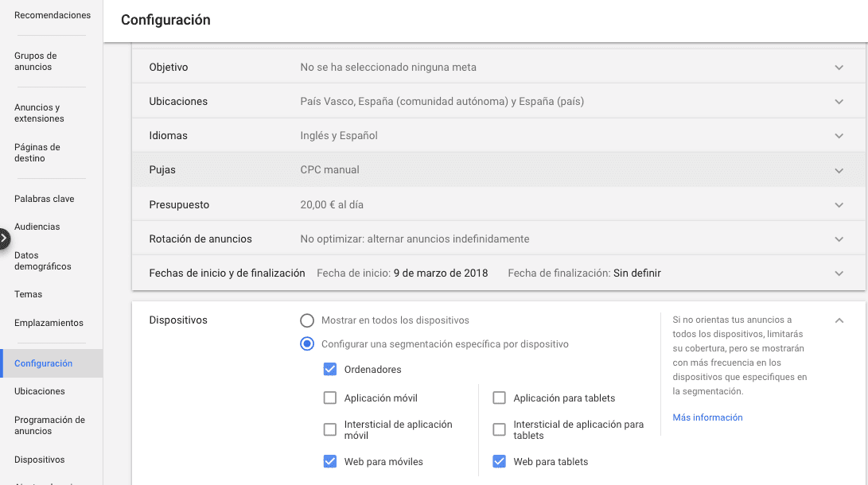Expand Rotación de anuncios settings
This screenshot has width=868, height=485.
coord(839,239)
